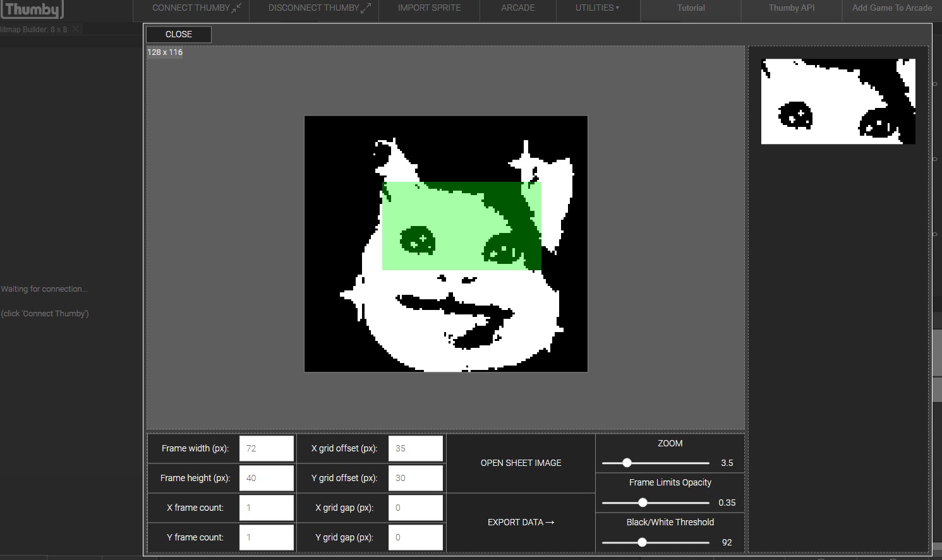Screen dimensions: 942x560
Task: Close the Bitmap Builder tab
Action: pyautogui.click(x=76, y=30)
